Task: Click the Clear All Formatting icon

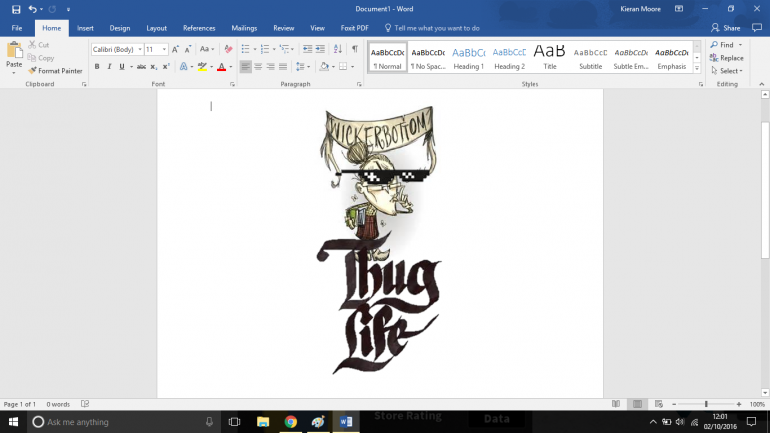Action: click(x=228, y=48)
